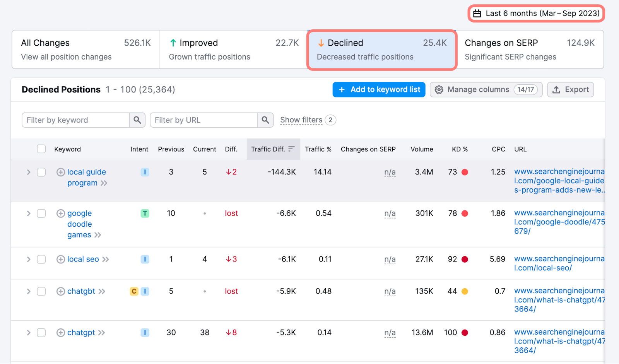
Task: Click the Informational intent badge for chatgpt
Action: pos(145,333)
